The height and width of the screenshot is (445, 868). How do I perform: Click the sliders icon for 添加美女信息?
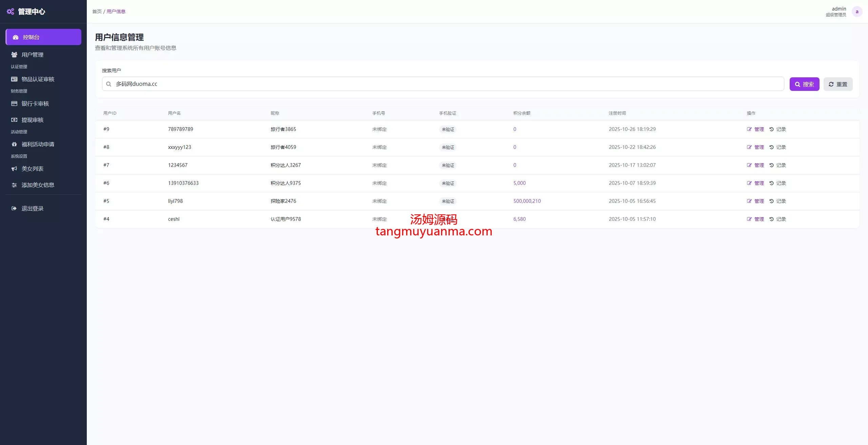pyautogui.click(x=14, y=185)
